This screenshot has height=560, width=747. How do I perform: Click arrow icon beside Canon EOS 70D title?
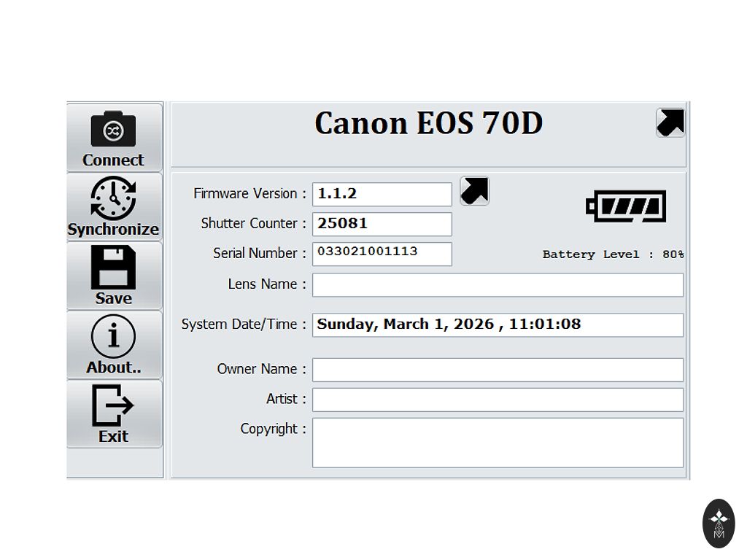coord(670,122)
